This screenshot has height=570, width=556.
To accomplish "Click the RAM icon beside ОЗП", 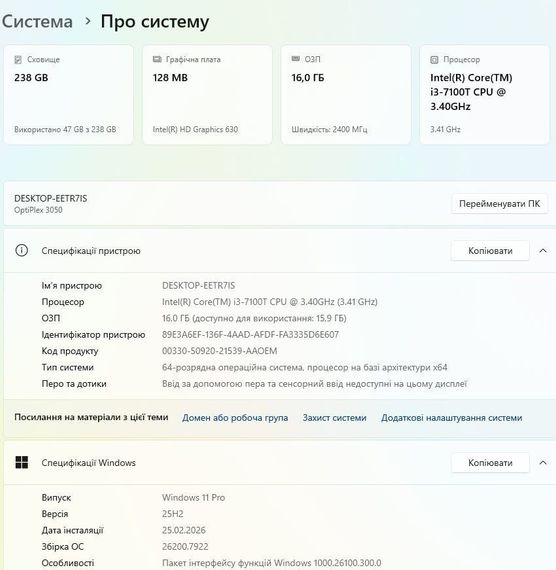I will pos(296,59).
